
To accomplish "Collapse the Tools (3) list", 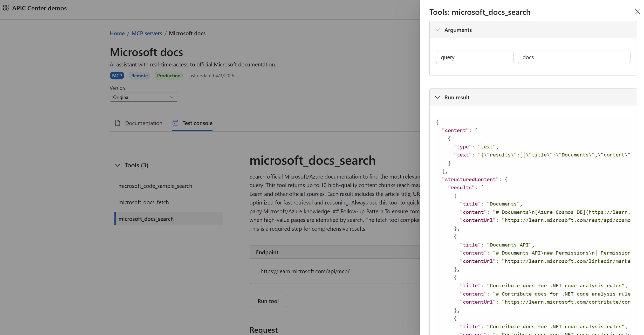I will pyautogui.click(x=118, y=165).
